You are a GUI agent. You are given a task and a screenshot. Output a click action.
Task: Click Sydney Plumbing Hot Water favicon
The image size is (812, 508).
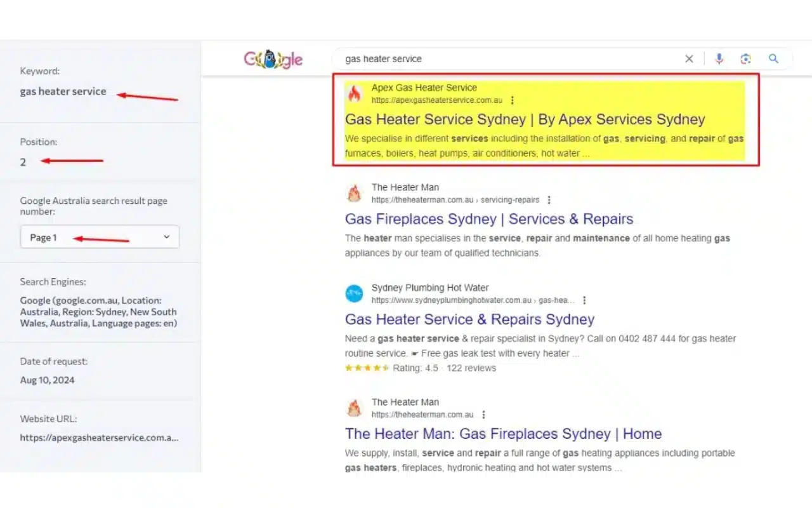pyautogui.click(x=354, y=293)
